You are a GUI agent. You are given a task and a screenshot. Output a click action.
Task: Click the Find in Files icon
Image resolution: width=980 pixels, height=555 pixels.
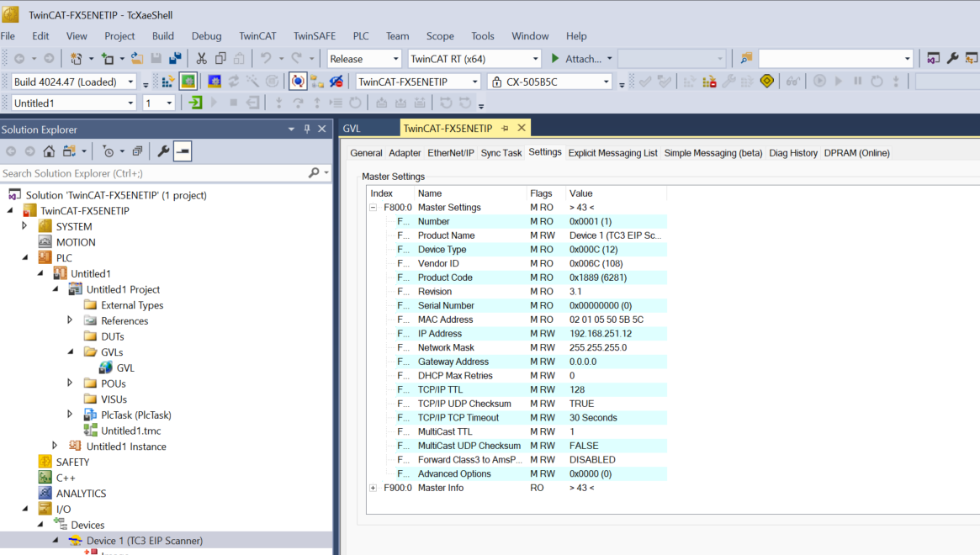[x=746, y=59]
